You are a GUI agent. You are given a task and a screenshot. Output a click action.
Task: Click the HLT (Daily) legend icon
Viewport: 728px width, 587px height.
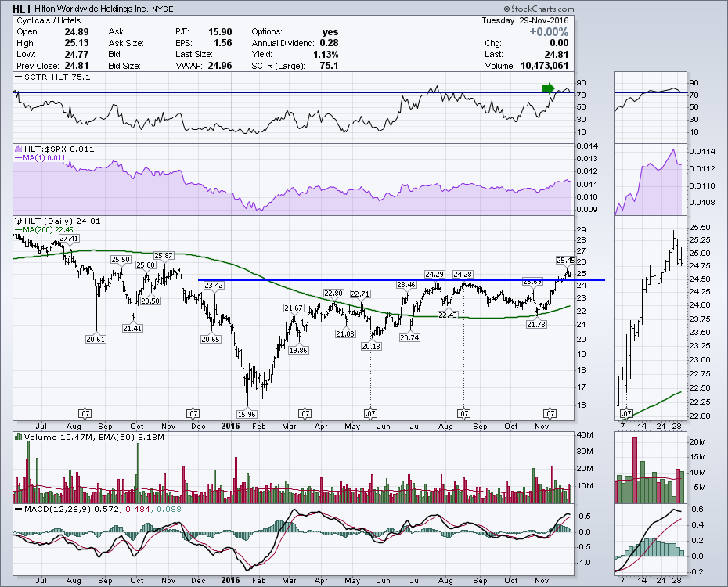pos(16,221)
